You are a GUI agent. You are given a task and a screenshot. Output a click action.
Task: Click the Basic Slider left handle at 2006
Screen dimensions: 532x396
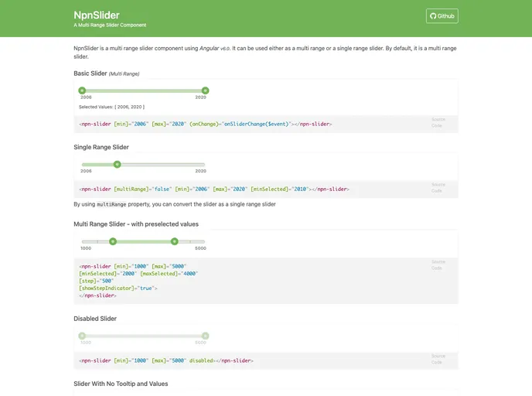point(82,90)
